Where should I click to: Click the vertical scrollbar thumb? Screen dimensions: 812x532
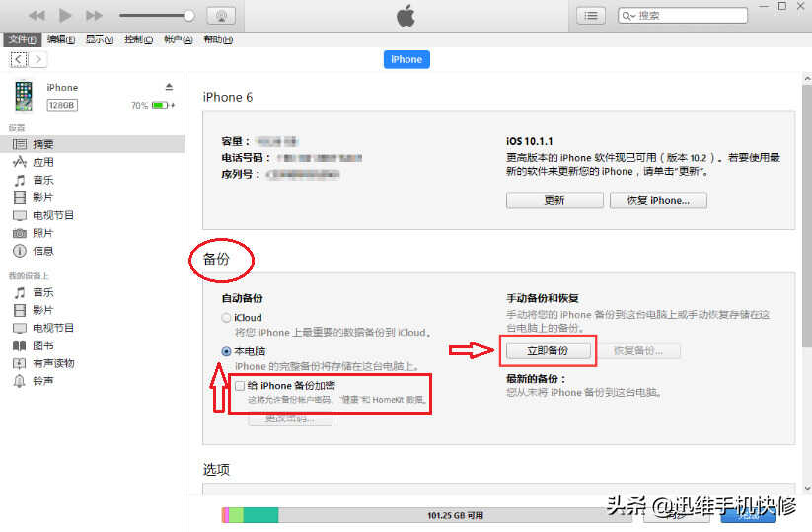point(807,216)
